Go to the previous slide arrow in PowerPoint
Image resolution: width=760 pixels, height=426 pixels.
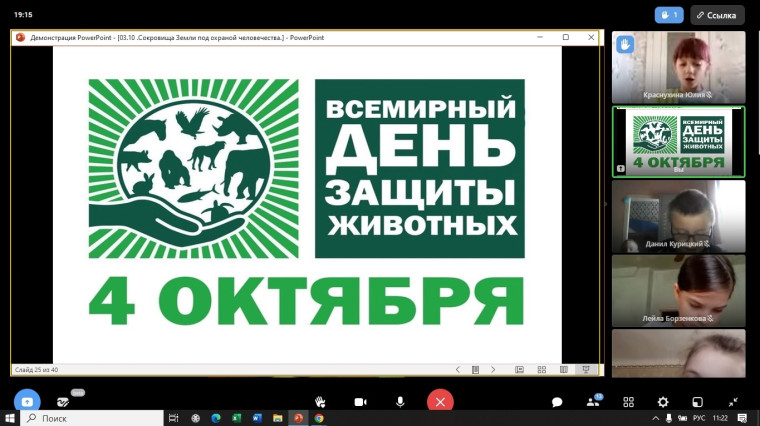(x=458, y=369)
